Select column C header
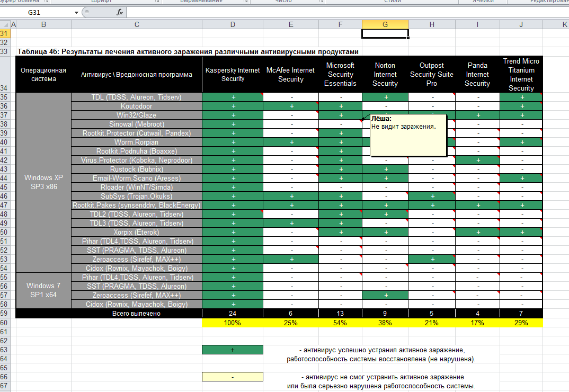Image resolution: width=569 pixels, height=392 pixels. (137, 25)
